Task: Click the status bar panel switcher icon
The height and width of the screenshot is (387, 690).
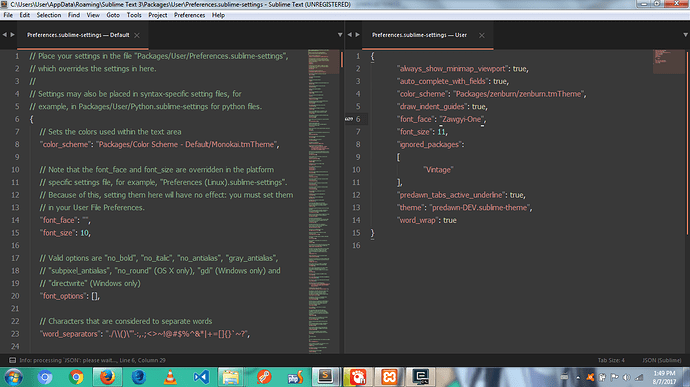Action: 12,360
